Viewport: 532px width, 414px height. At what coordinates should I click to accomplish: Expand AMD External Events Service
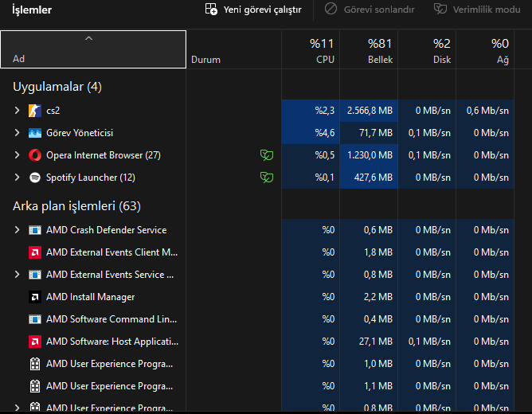coord(17,275)
